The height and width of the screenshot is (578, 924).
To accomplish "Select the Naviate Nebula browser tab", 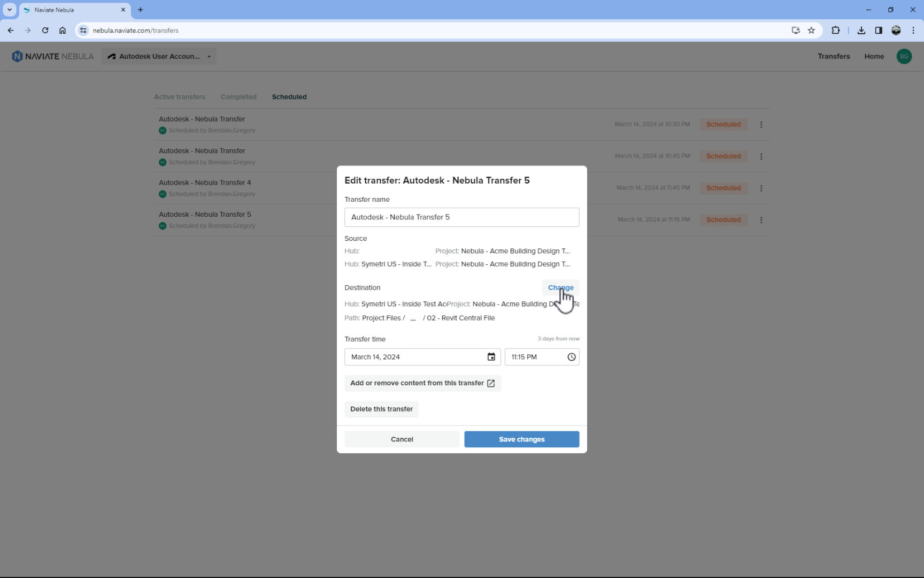I will 75,10.
